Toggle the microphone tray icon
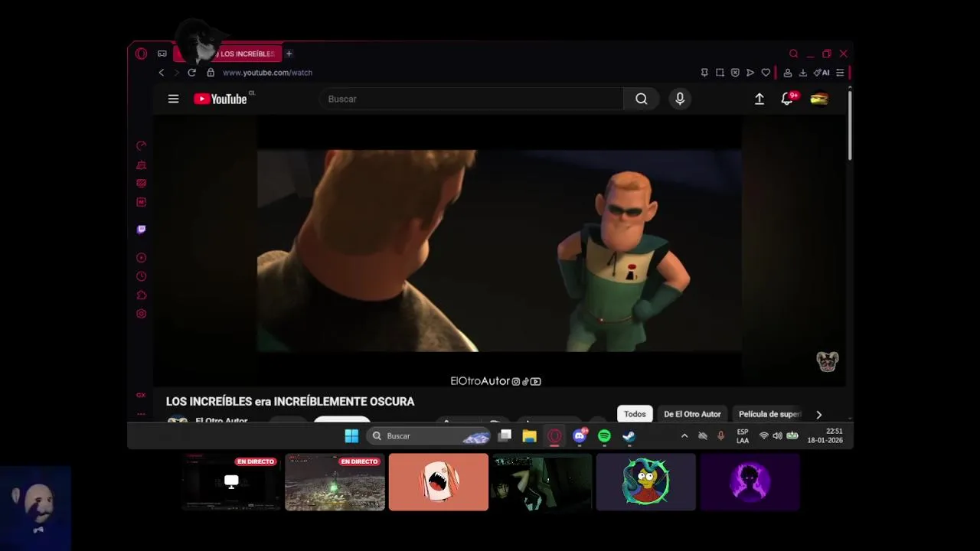This screenshot has height=551, width=980. click(x=720, y=436)
